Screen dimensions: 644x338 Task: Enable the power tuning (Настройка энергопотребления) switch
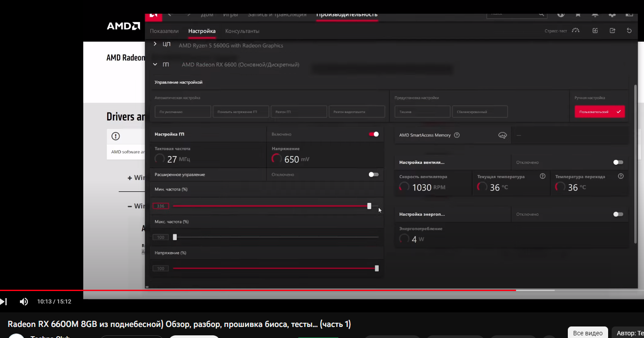(618, 214)
